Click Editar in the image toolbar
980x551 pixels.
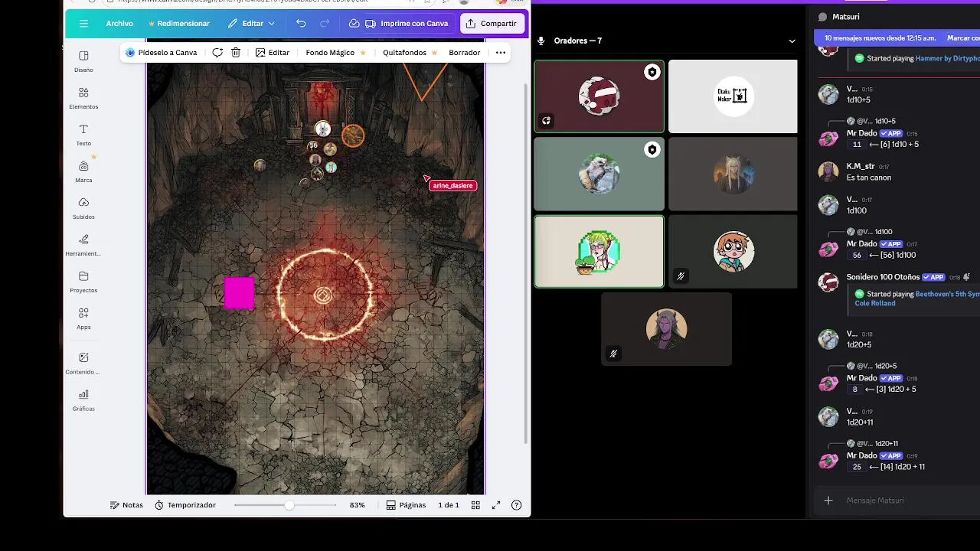pos(273,53)
